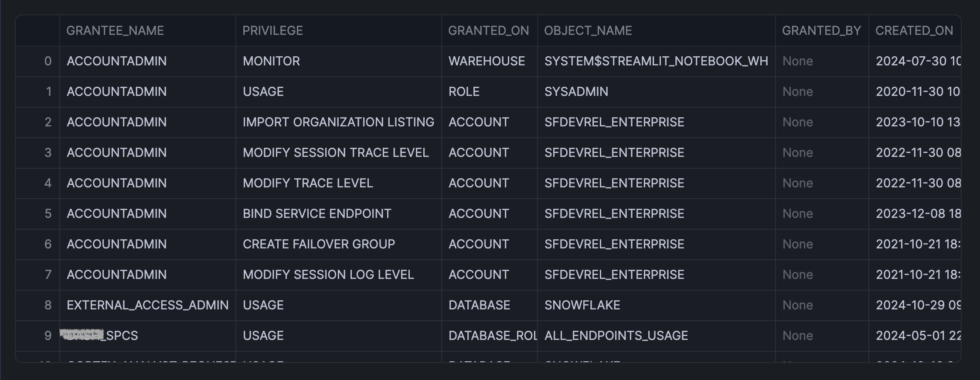The height and width of the screenshot is (380, 980).
Task: Click the EXTERNAL_ACCESS_ADMIN grantee cell
Action: click(147, 305)
